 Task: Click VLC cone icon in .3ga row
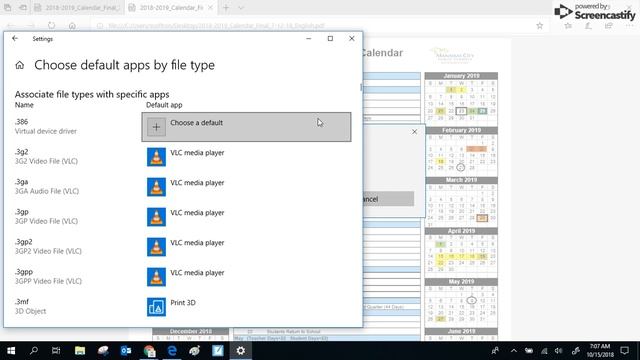point(156,187)
